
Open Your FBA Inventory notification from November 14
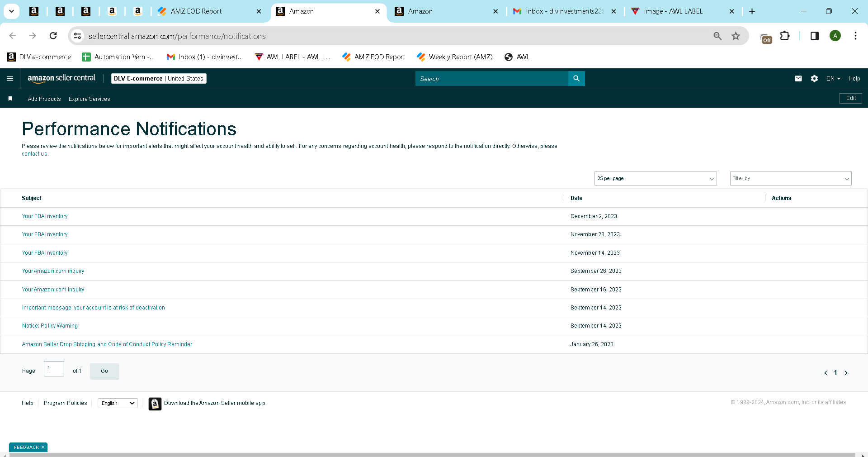(x=45, y=253)
